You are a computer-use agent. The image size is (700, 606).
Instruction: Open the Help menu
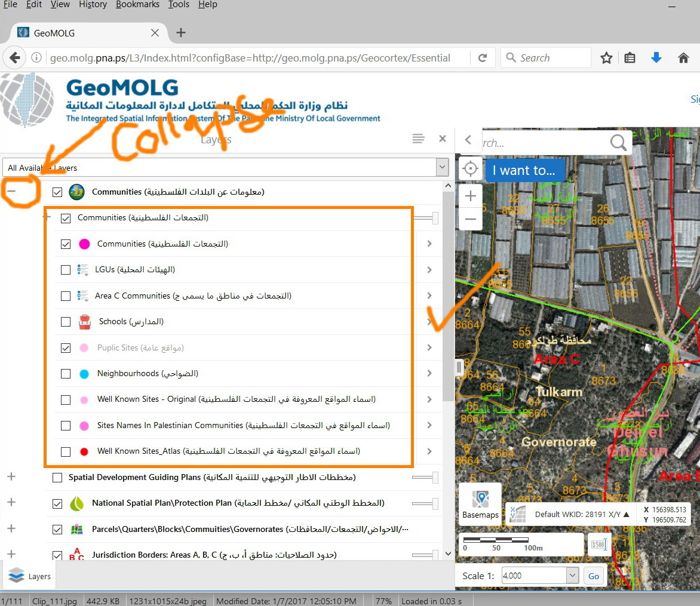(208, 4)
